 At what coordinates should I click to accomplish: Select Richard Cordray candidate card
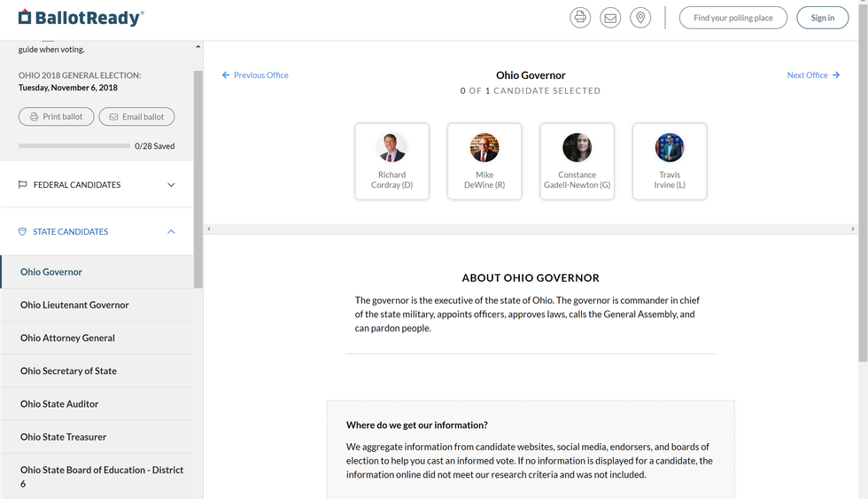pyautogui.click(x=391, y=161)
